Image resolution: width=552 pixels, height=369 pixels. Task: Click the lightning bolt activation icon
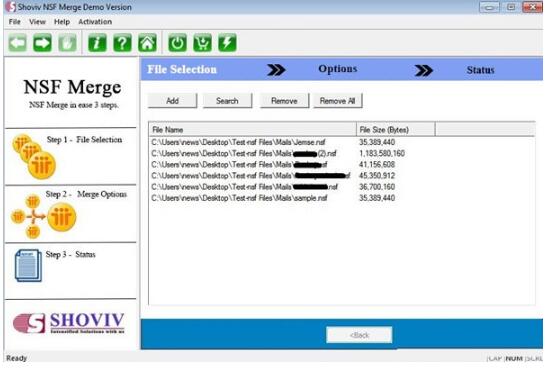tap(227, 43)
